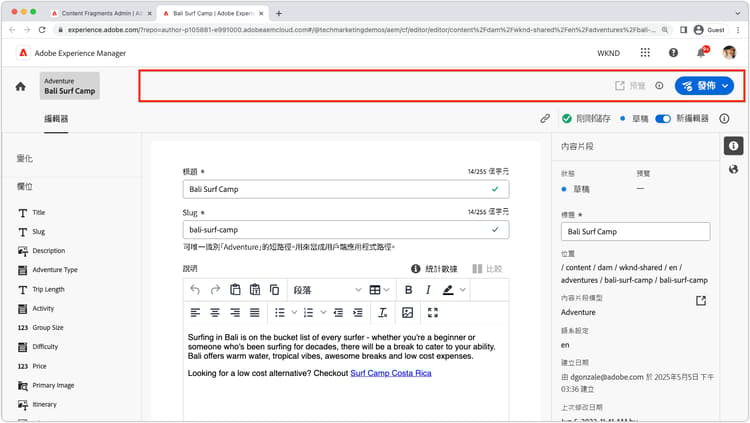The image size is (750, 423).
Task: Expand the bulleted list style chevron
Action: click(x=294, y=312)
